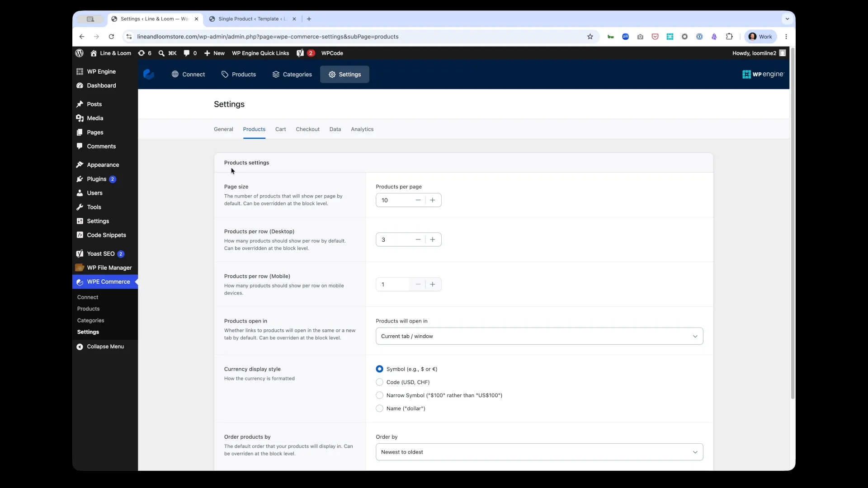Open the Connect top navigation item
868x488 pixels.
point(188,74)
